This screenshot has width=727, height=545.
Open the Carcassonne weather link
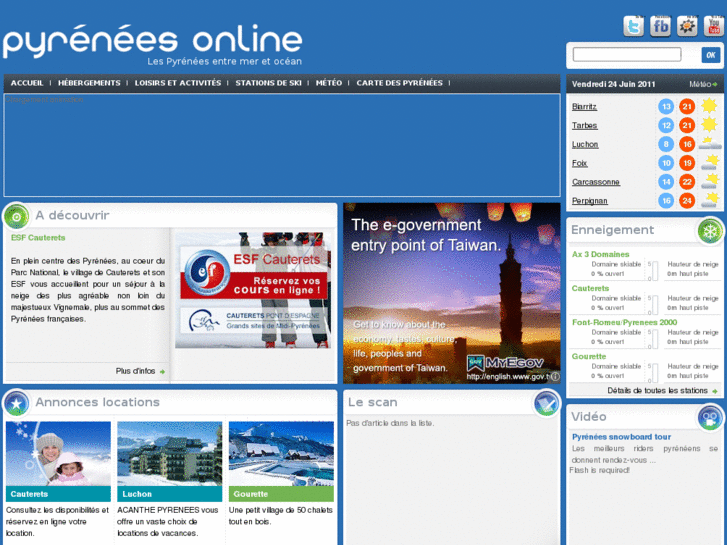(596, 182)
